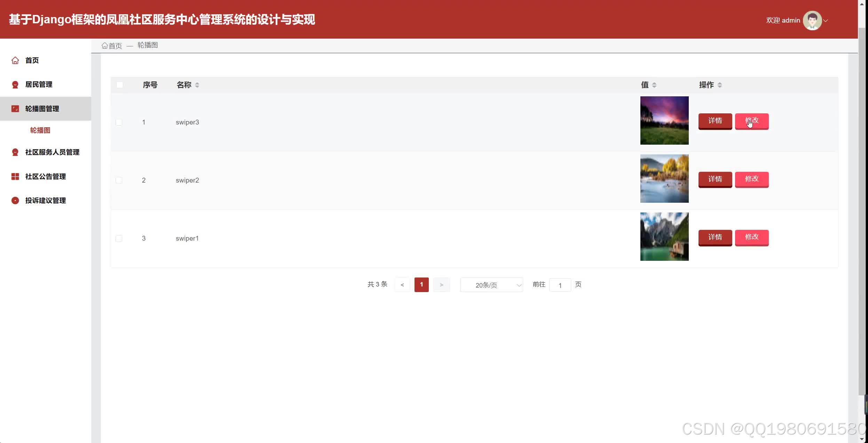Screen dimensions: 868x443
Task: Click the 投诉建议管理 circle icon
Action: [15, 201]
